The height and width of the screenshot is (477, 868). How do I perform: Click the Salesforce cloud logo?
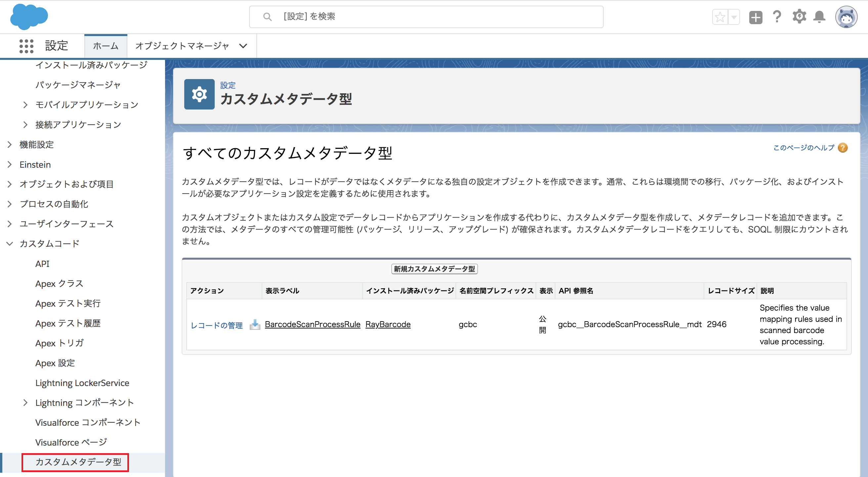pos(29,17)
